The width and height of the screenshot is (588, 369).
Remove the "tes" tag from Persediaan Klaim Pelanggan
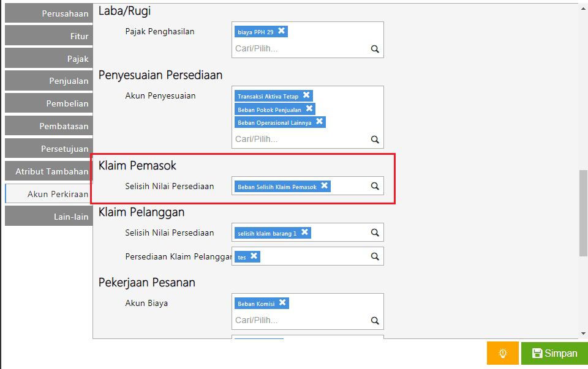click(x=252, y=256)
